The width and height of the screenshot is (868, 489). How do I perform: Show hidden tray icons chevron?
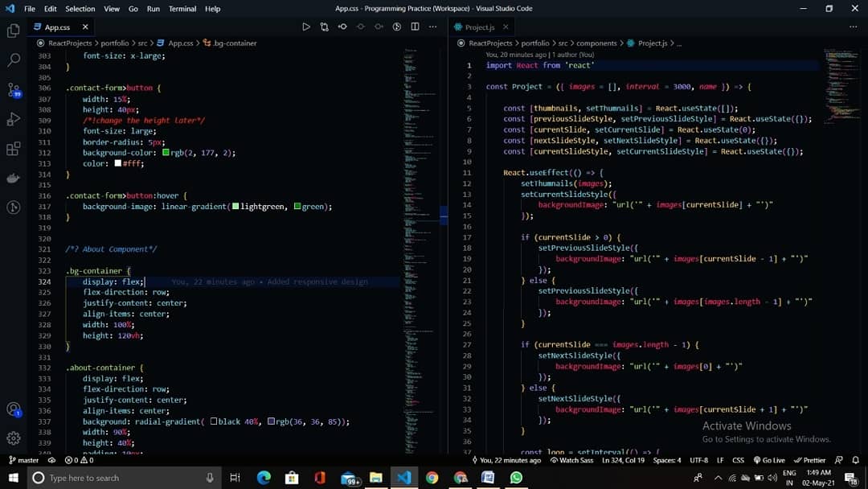point(718,478)
